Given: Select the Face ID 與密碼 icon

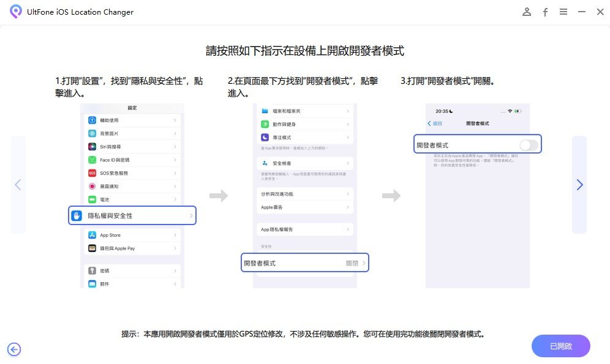Looking at the screenshot, I should coord(91,160).
